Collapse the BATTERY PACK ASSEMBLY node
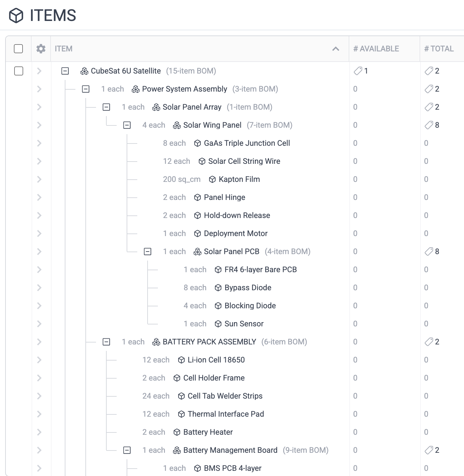 pyautogui.click(x=106, y=342)
